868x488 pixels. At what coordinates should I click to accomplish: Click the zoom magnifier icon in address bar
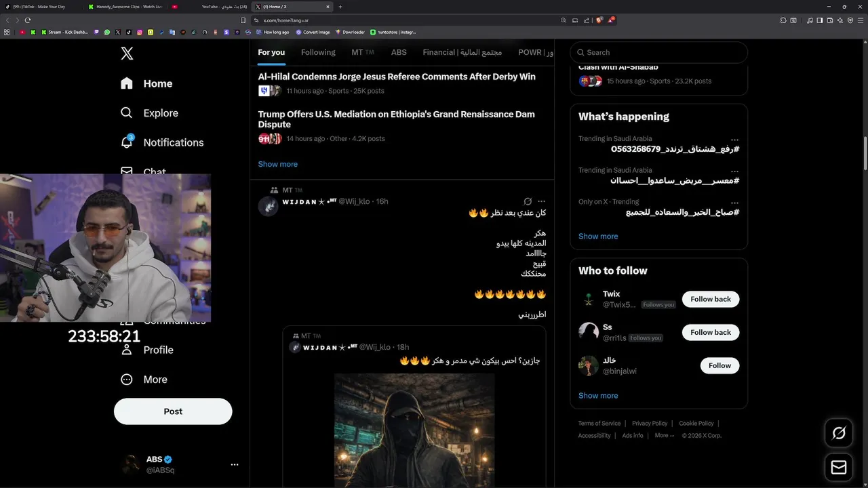click(564, 20)
